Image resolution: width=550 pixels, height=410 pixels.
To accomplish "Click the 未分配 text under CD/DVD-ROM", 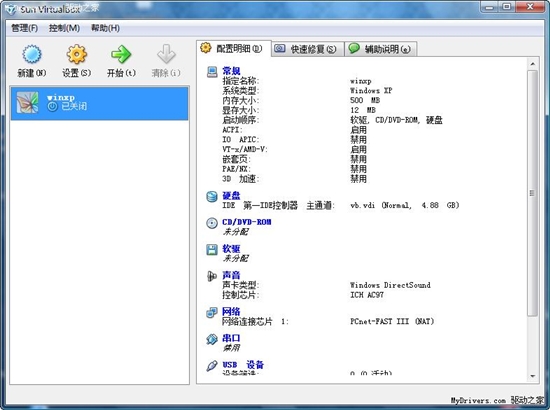I will (x=235, y=232).
